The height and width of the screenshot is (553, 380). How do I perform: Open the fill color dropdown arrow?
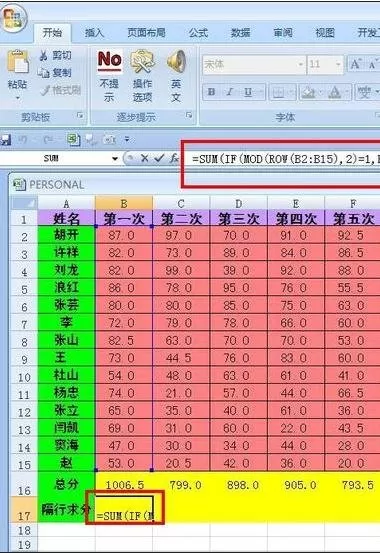click(x=321, y=92)
